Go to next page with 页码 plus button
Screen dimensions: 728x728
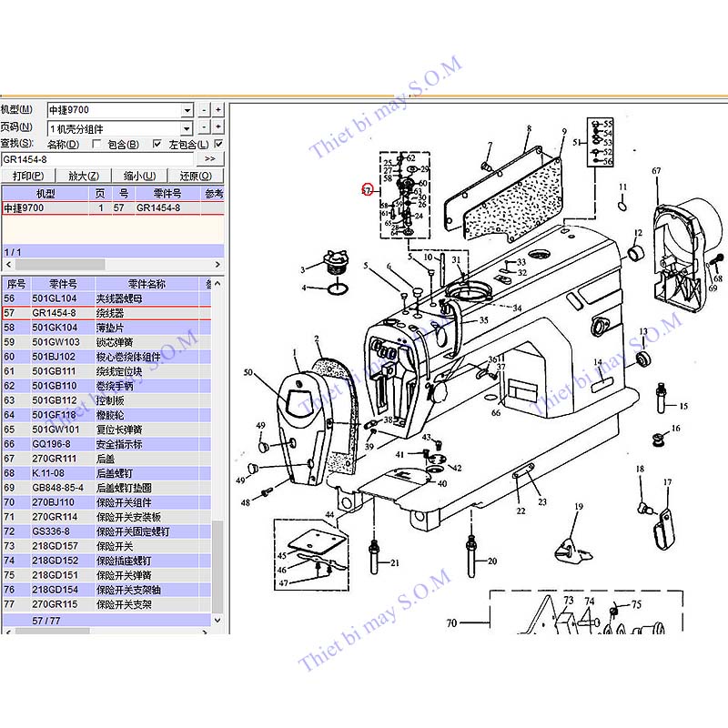pos(218,127)
